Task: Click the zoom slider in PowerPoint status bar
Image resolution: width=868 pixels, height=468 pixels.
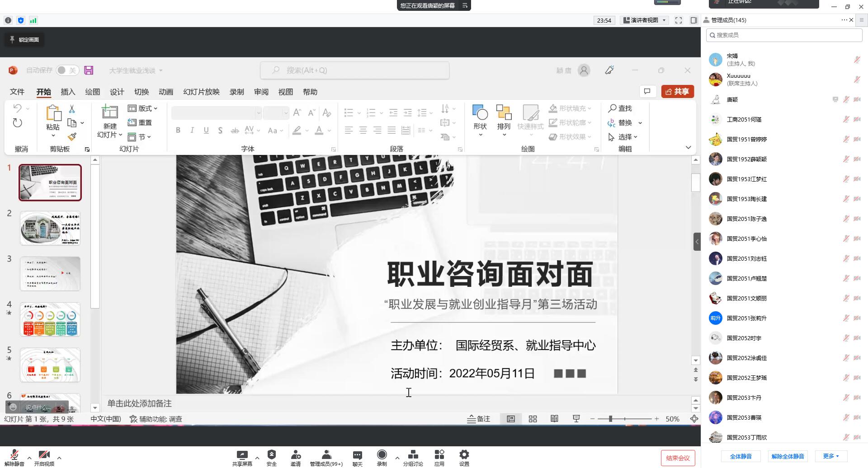Action: tap(610, 419)
